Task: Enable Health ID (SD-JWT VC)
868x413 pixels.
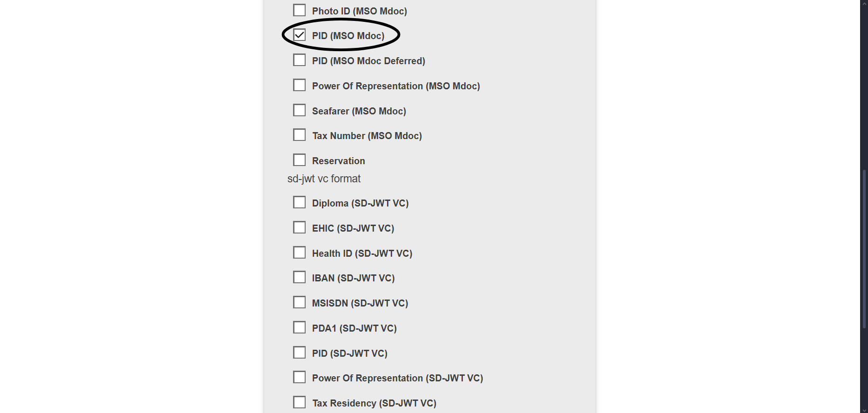Action: 300,253
